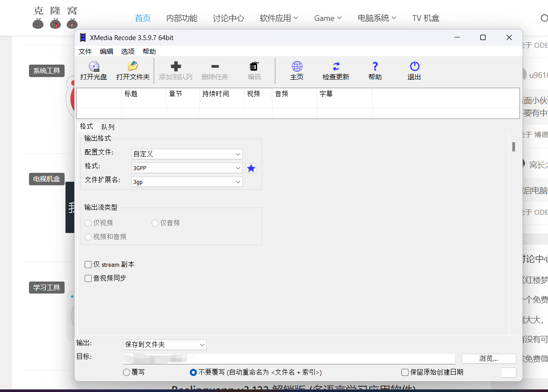This screenshot has width=548, height=392.
Task: Open the 文件 menu
Action: 85,52
